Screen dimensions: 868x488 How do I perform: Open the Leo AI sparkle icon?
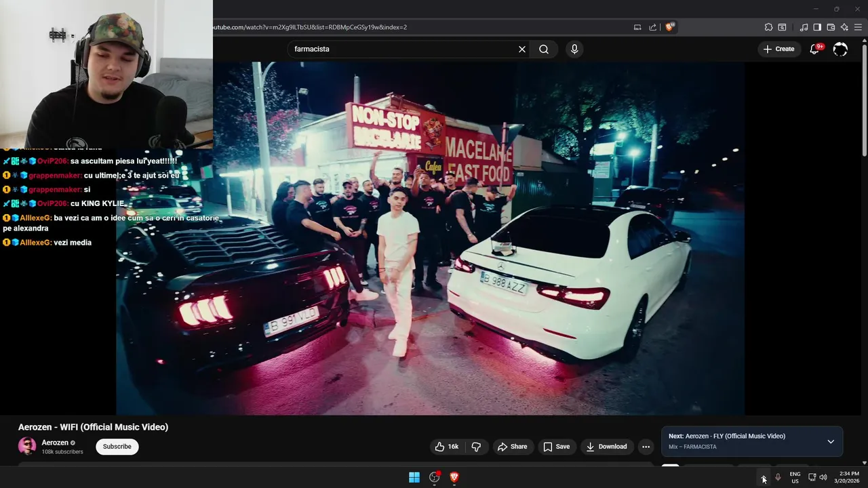click(844, 27)
